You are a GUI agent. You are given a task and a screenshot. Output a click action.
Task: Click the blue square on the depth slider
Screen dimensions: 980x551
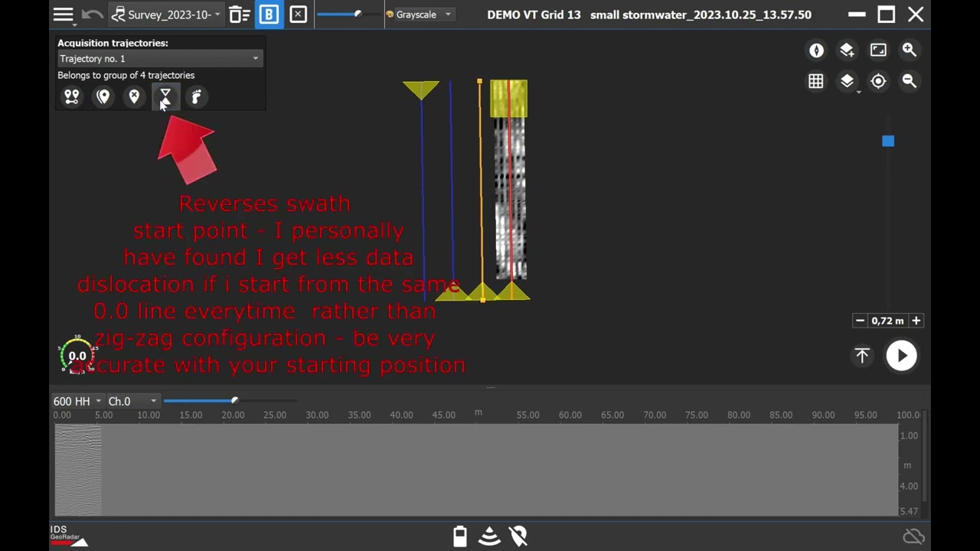[888, 141]
